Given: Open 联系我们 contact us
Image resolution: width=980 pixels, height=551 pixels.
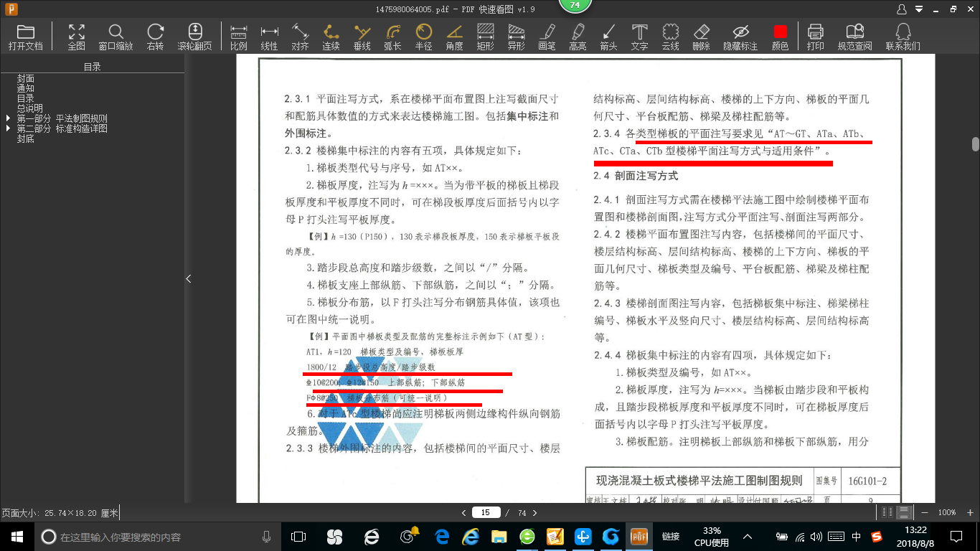Looking at the screenshot, I should click(x=903, y=37).
